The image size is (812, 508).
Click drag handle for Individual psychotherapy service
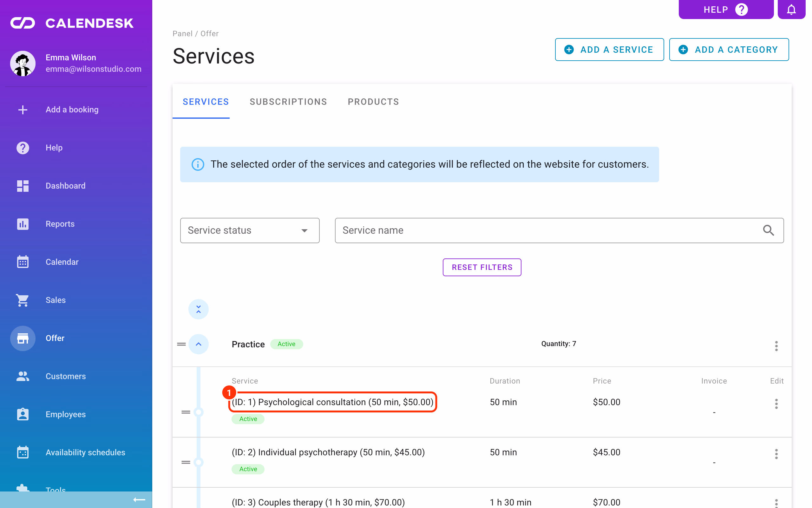(x=186, y=462)
